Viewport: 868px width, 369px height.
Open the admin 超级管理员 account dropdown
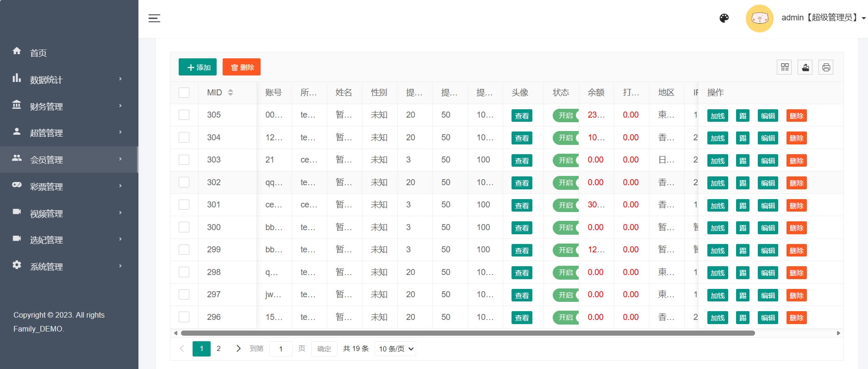point(823,18)
